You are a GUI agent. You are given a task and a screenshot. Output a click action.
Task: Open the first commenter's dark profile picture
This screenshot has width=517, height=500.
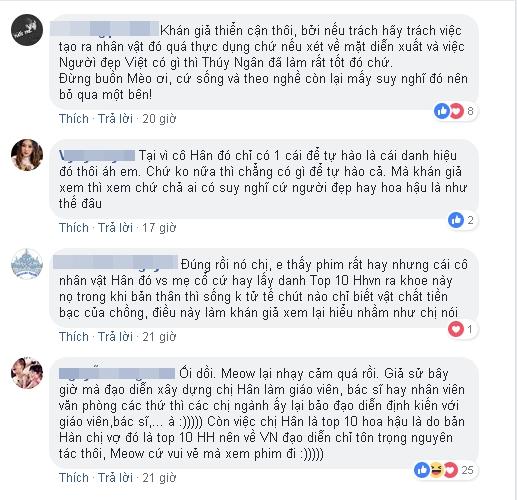[27, 30]
